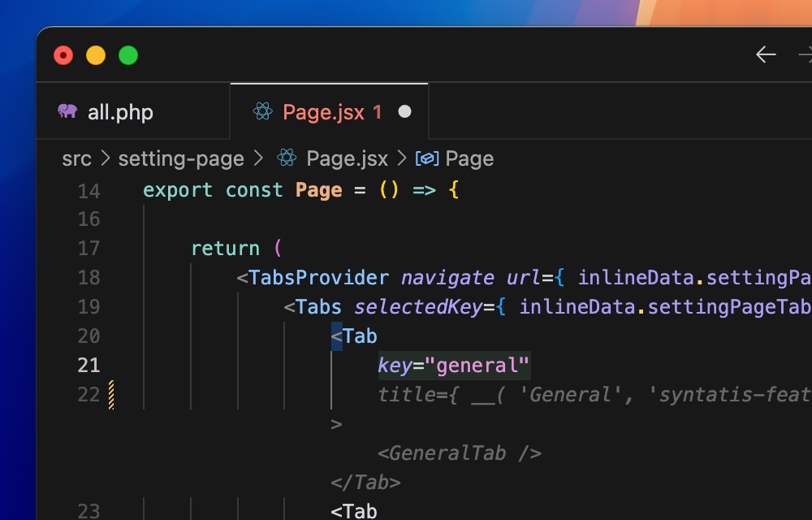Expand the setting-page breadcrumb segment
The width and height of the screenshot is (812, 520).
click(181, 158)
